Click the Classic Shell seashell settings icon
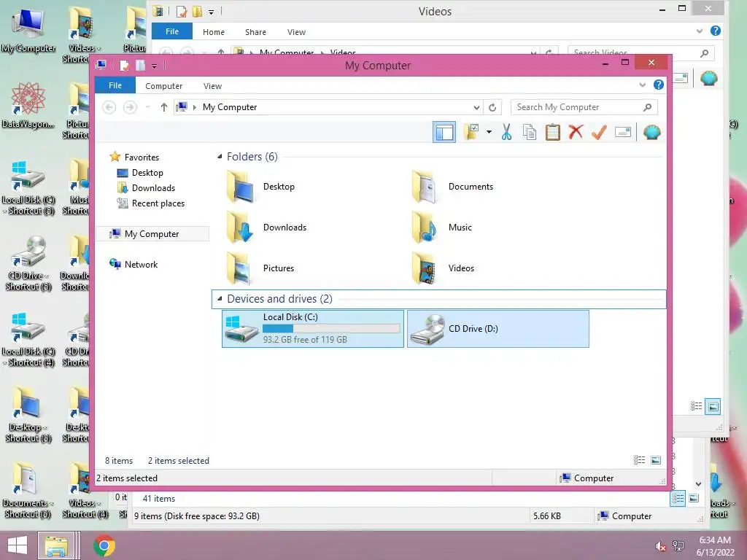 coord(651,132)
